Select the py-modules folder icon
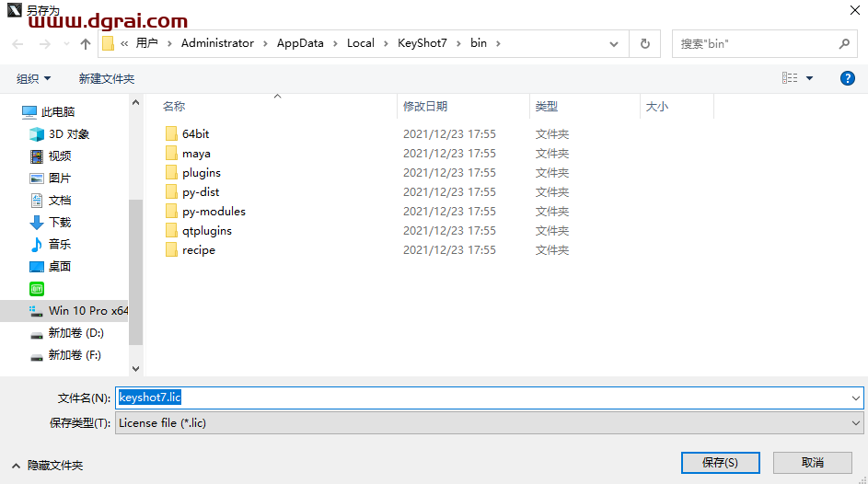Screen dimensions: 868x484 pos(171,211)
